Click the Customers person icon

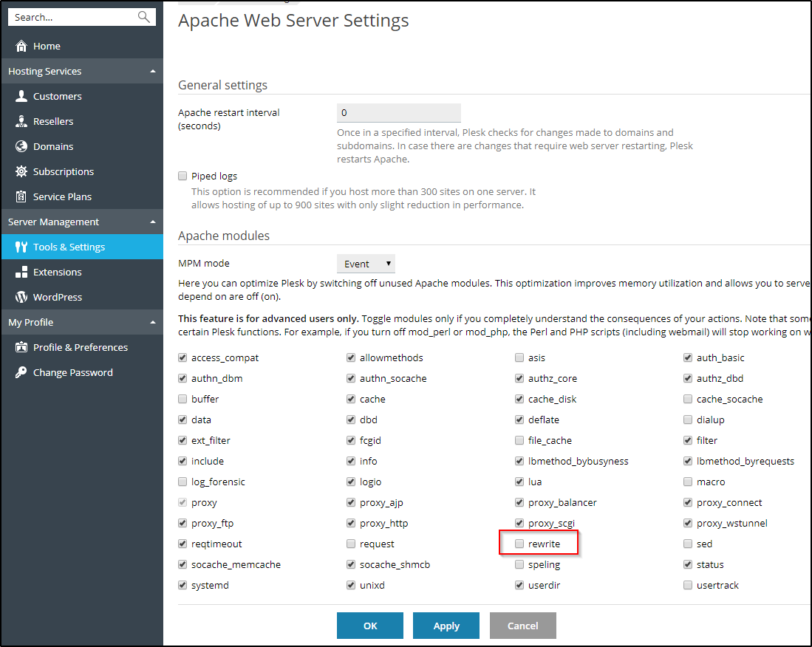click(x=21, y=96)
